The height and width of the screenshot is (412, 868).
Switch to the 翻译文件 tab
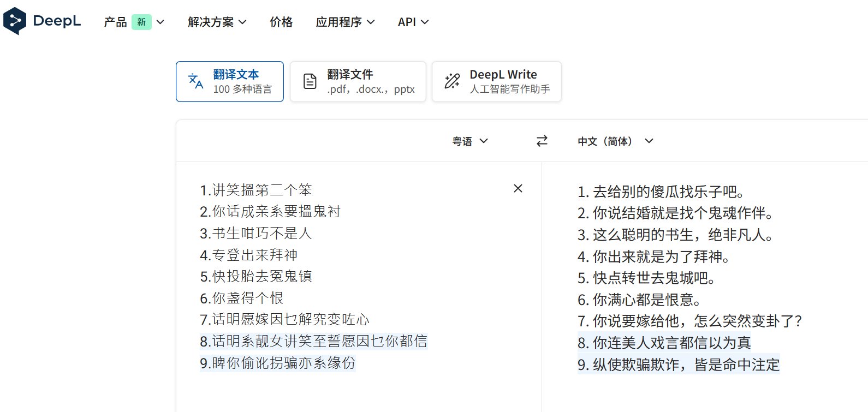point(358,81)
